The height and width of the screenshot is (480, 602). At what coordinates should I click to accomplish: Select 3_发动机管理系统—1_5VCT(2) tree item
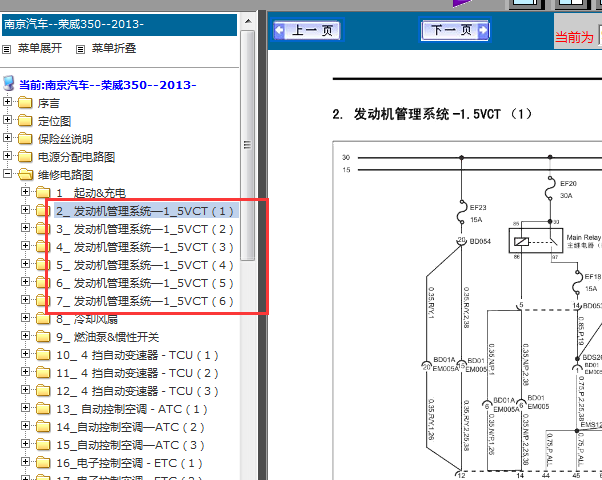[145, 229]
